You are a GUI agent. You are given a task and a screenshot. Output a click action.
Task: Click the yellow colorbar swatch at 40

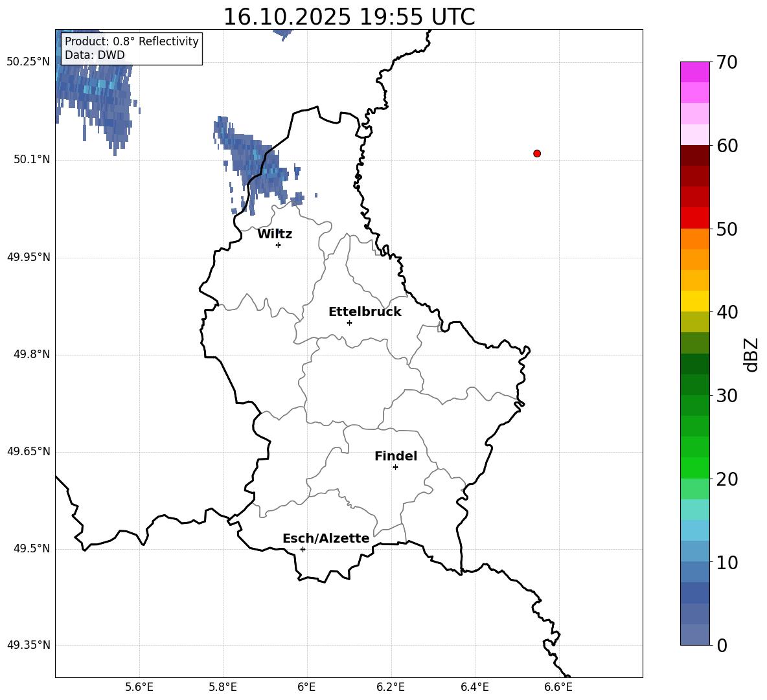tap(694, 301)
